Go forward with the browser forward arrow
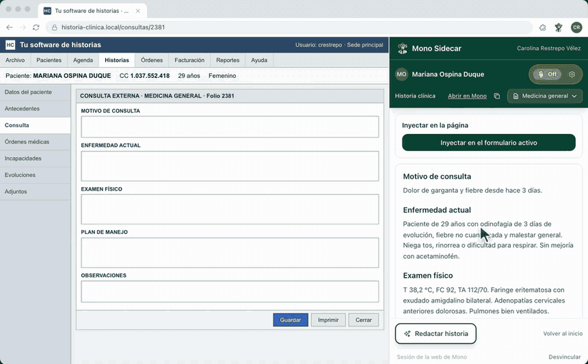The image size is (588, 364). [23, 27]
